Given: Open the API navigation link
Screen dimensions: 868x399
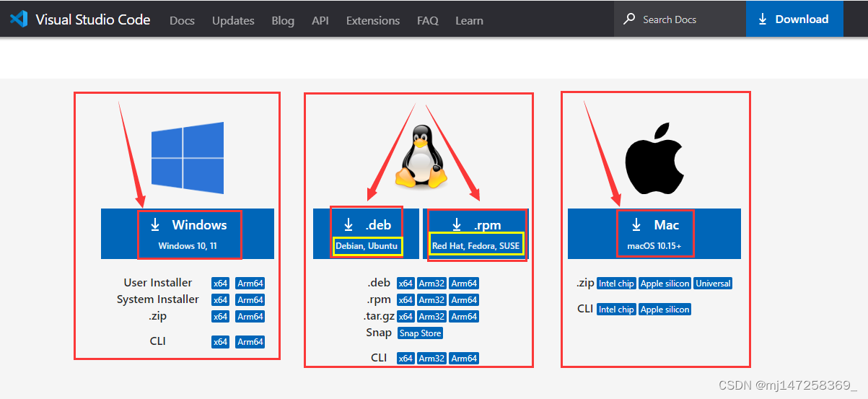Looking at the screenshot, I should [x=320, y=20].
